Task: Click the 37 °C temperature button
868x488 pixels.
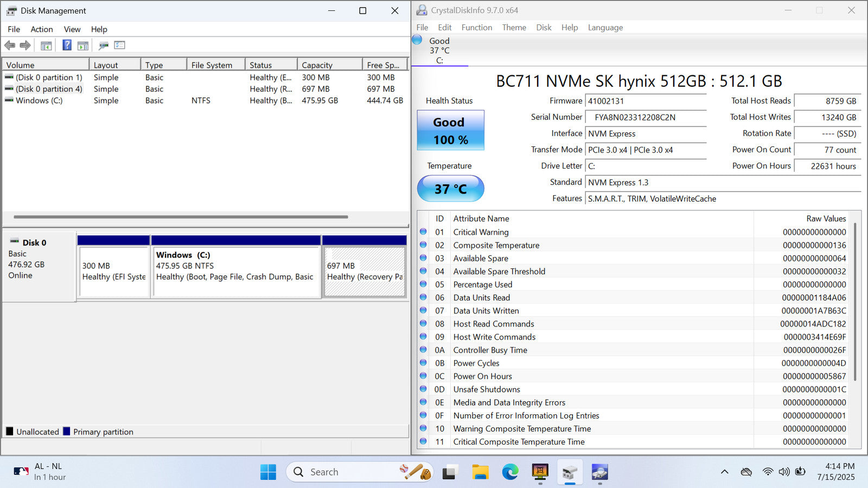Action: (450, 189)
